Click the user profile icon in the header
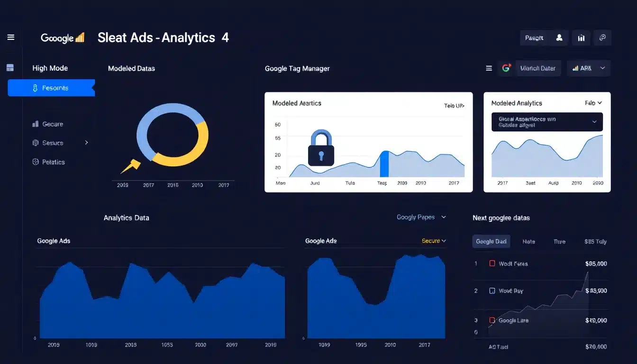 559,37
